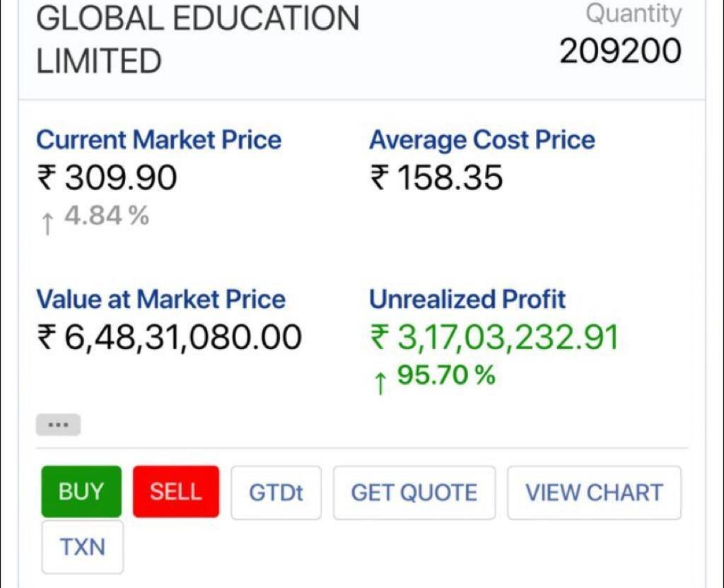Screen dimensions: 724x588
Task: Click the Value at Market Price label
Action: coord(160,299)
